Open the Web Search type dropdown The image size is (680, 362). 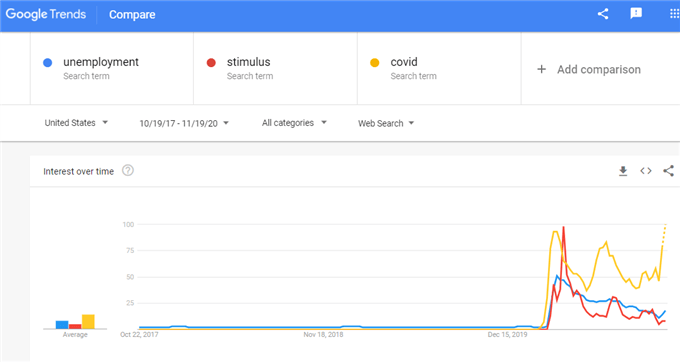point(386,123)
